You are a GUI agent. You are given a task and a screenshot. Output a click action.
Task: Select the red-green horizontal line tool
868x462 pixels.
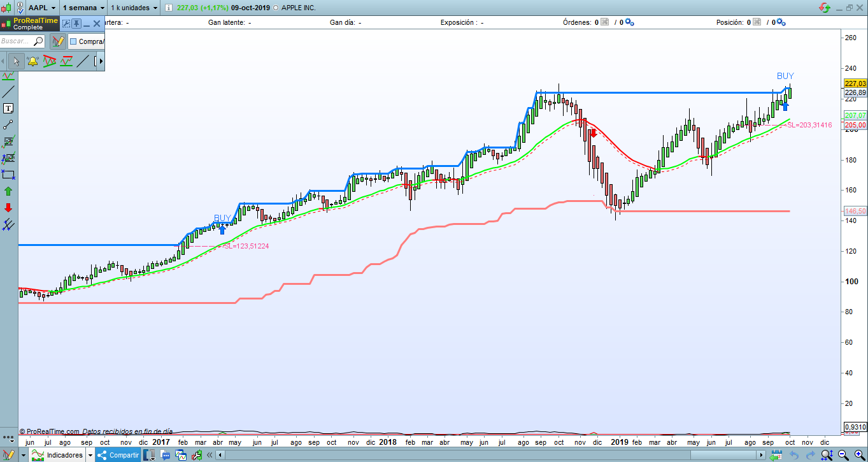(x=66, y=61)
